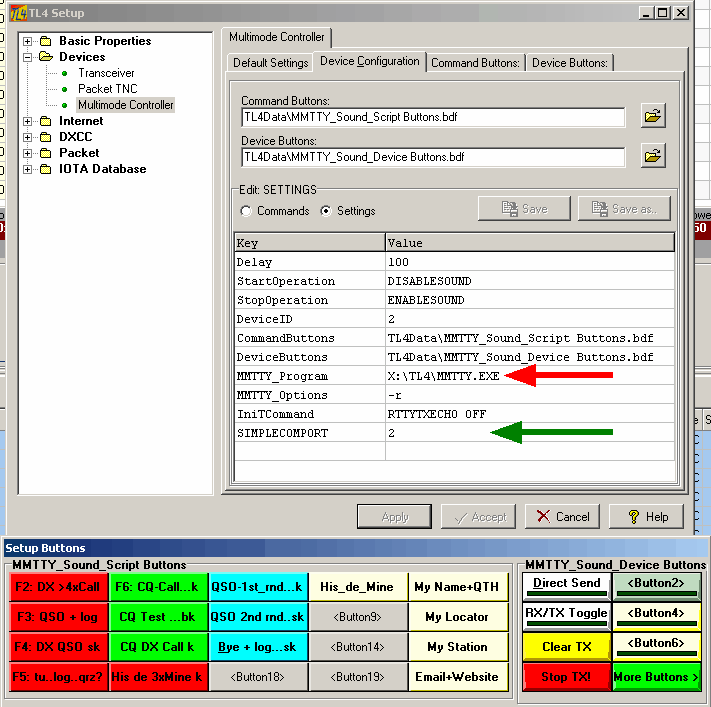This screenshot has height=707, width=711.
Task: Browse for the Device Buttons file
Action: [653, 156]
